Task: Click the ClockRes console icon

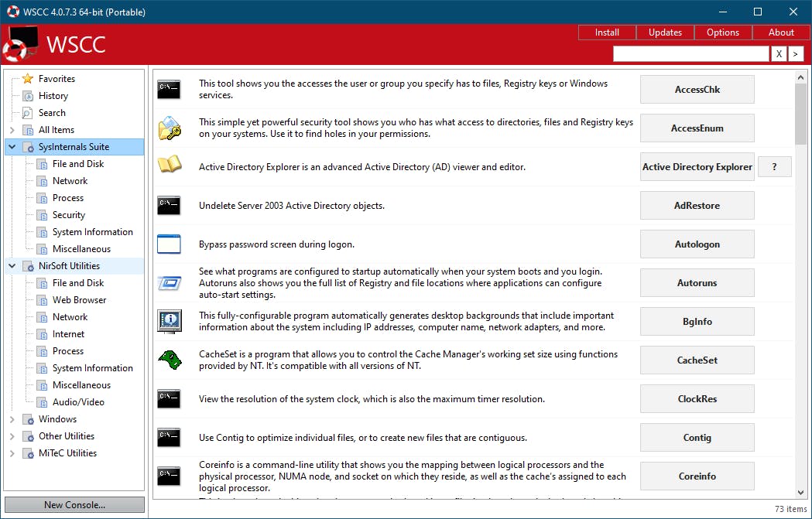Action: [x=169, y=399]
